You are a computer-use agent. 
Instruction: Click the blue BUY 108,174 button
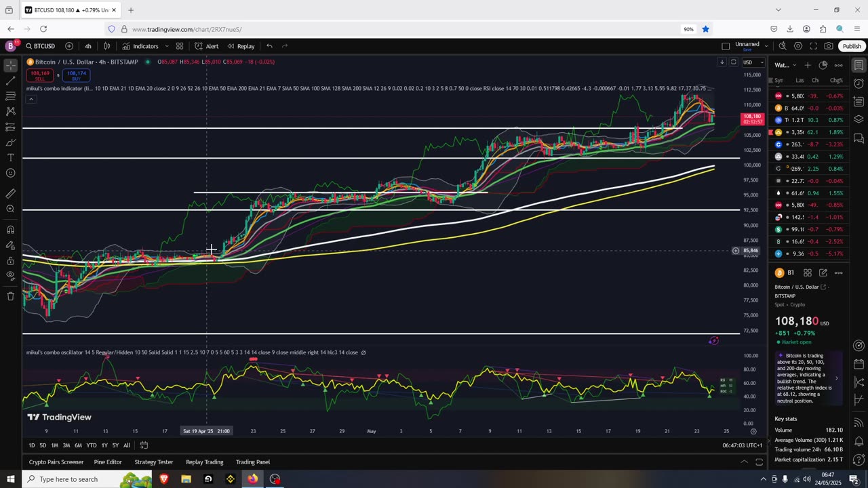coord(77,75)
